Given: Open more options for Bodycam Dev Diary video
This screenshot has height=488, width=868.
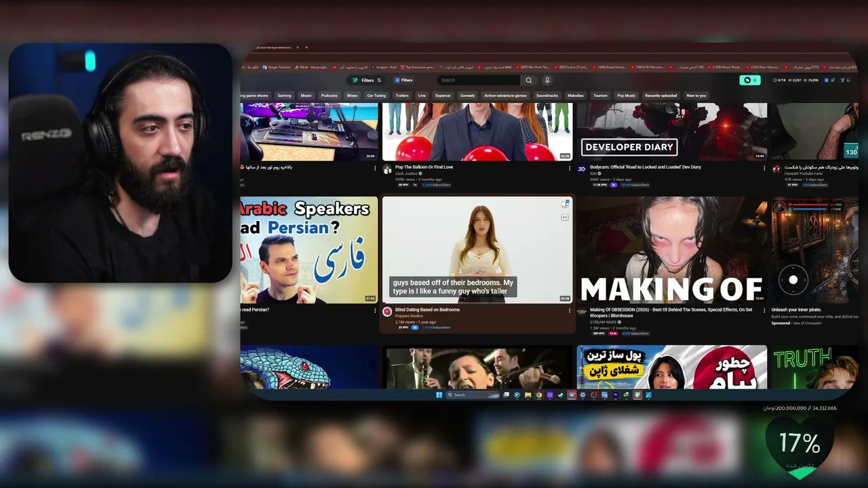Looking at the screenshot, I should coord(764,168).
